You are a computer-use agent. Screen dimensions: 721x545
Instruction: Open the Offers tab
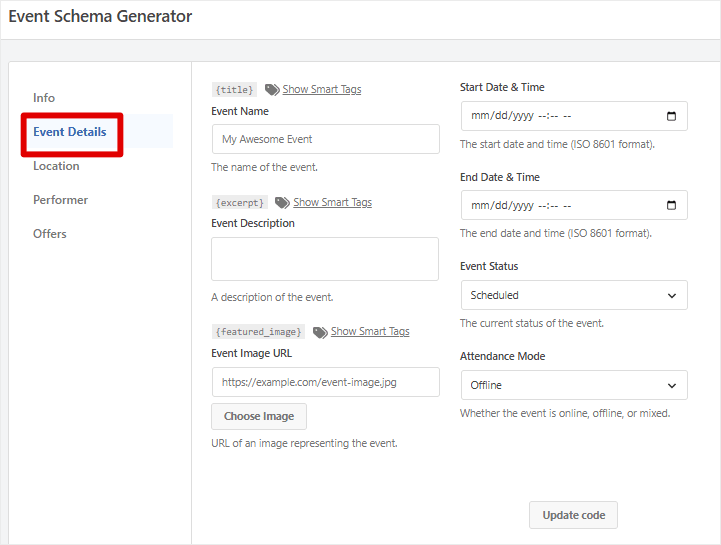50,234
